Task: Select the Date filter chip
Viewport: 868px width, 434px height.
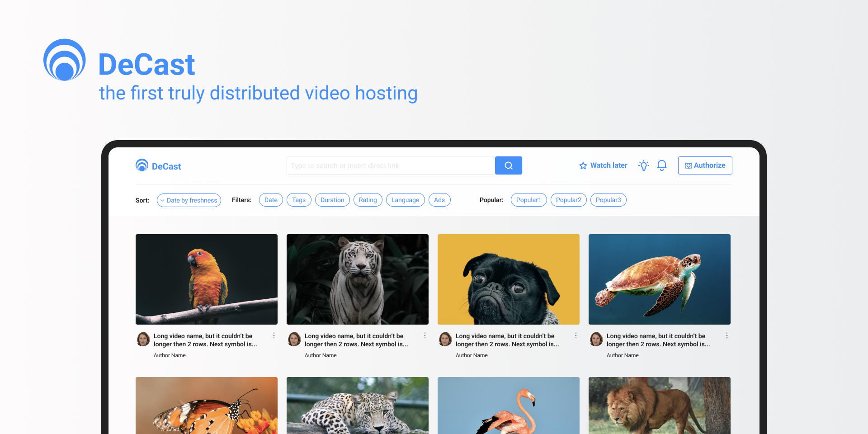Action: (271, 200)
